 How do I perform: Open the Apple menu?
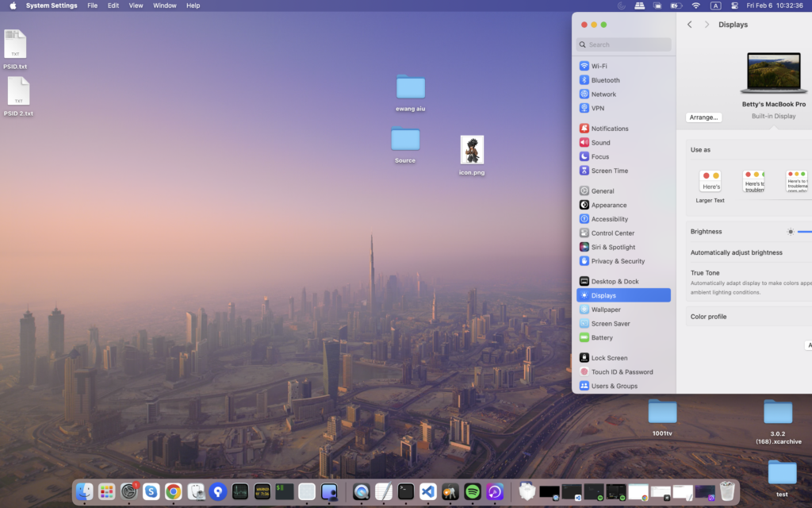coord(13,6)
